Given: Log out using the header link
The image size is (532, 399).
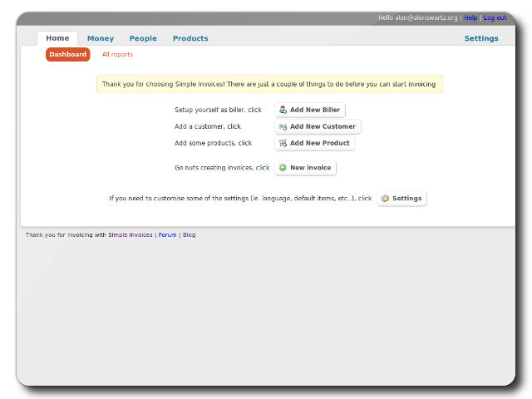Looking at the screenshot, I should click(495, 17).
